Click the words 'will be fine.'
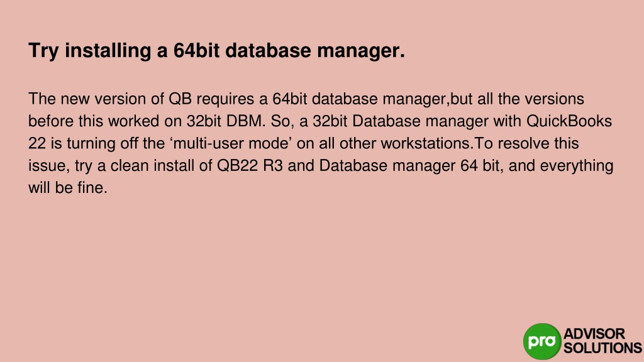 tap(68, 187)
